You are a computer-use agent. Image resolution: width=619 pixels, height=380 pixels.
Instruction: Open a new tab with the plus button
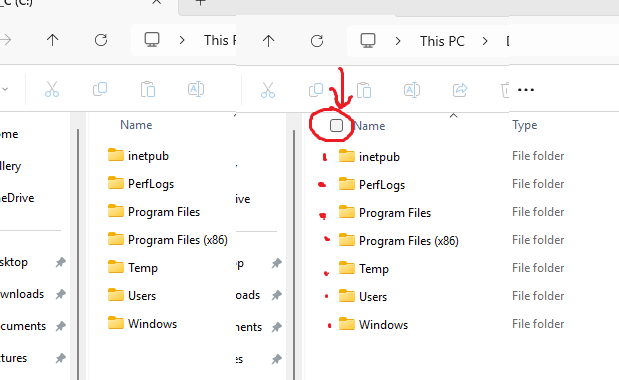201,2
